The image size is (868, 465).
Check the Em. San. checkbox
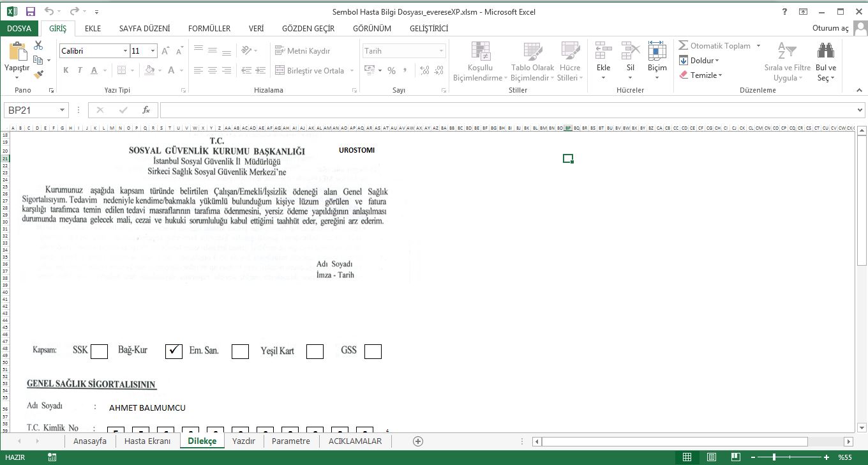(x=240, y=351)
